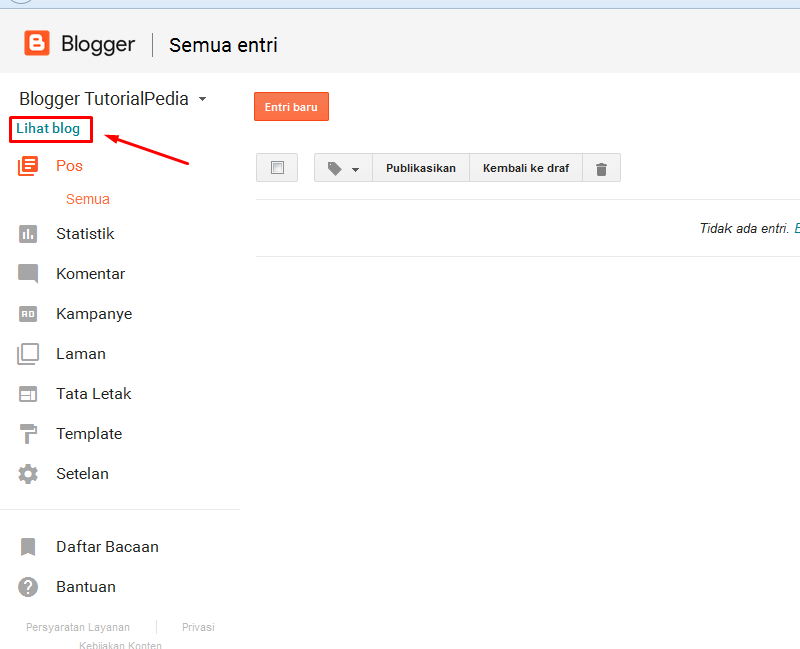Click the Kembali ke draf button
Image resolution: width=800 pixels, height=649 pixels.
[526, 168]
